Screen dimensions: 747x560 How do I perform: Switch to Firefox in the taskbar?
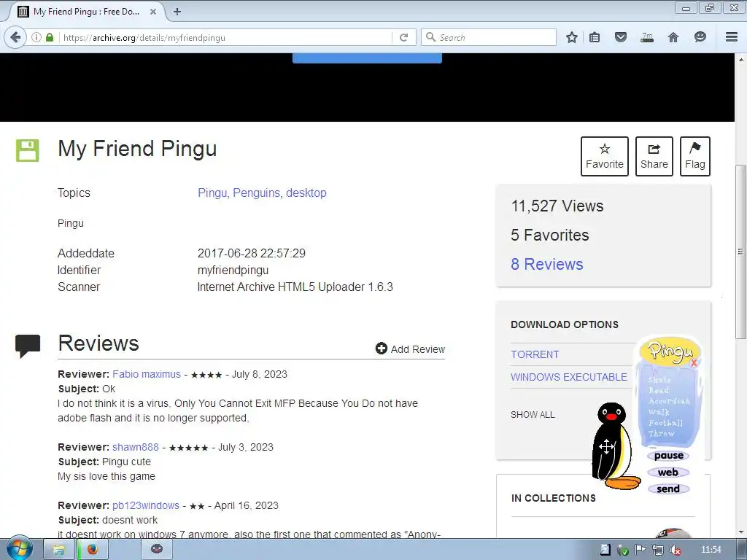point(93,550)
